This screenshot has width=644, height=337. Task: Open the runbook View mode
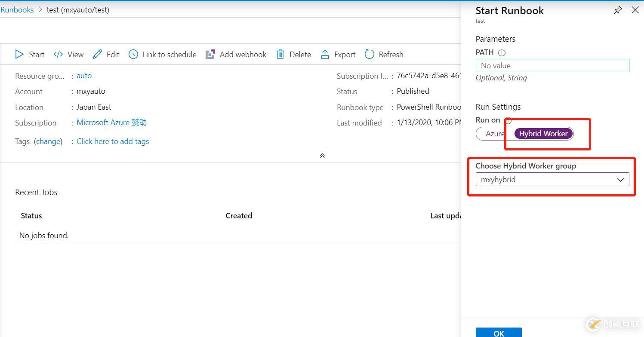[x=68, y=54]
